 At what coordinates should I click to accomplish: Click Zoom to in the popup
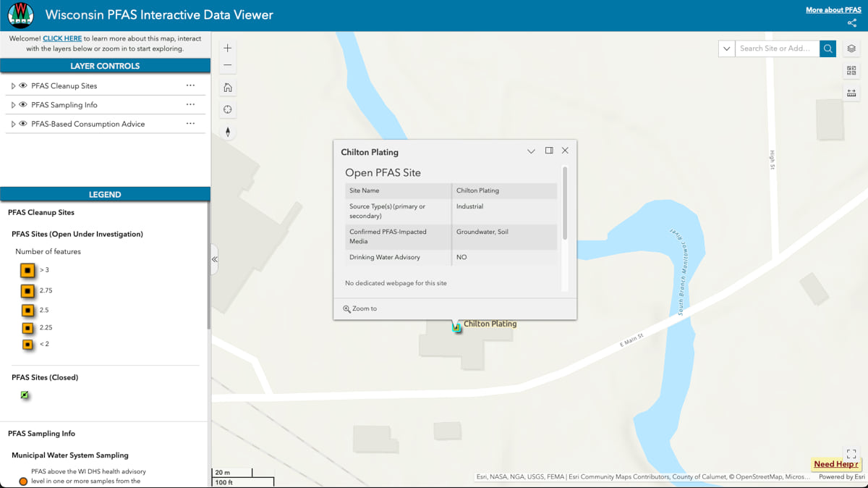360,308
